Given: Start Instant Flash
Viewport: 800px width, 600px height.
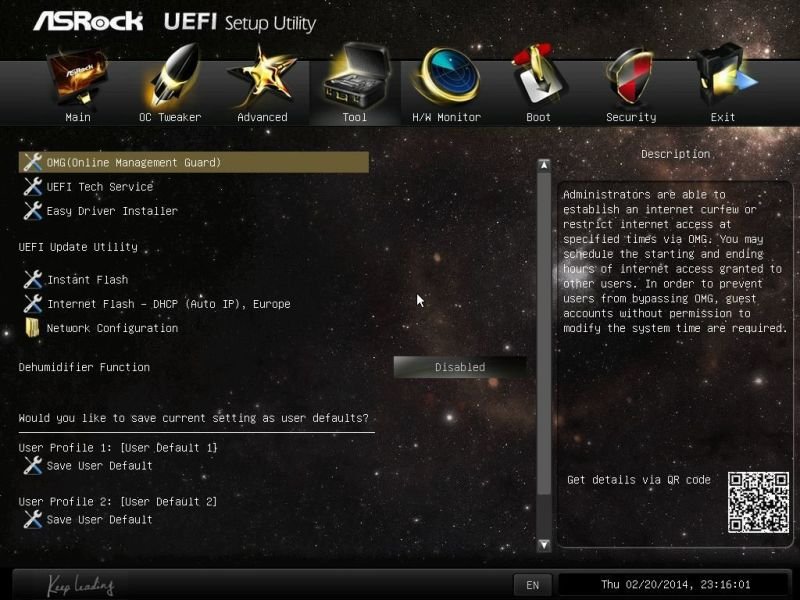Looking at the screenshot, I should (x=88, y=280).
